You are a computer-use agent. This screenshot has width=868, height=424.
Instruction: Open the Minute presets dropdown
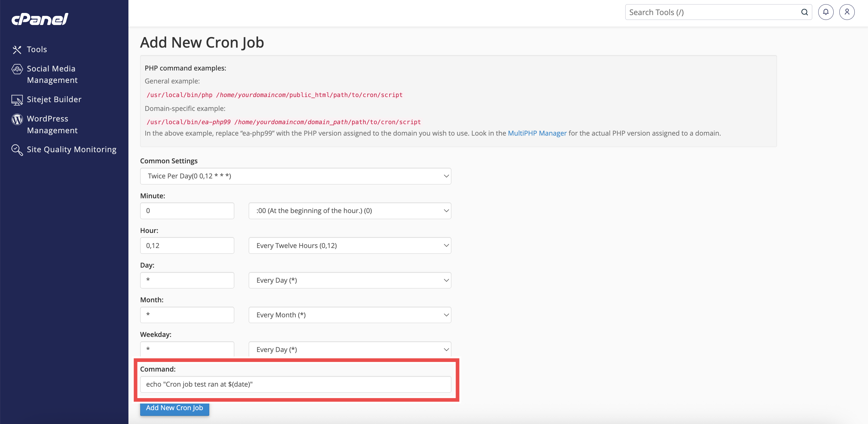(x=349, y=211)
